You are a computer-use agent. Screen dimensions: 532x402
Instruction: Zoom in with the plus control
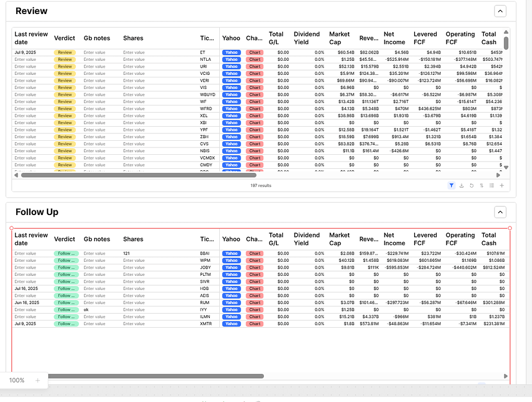coord(37,380)
